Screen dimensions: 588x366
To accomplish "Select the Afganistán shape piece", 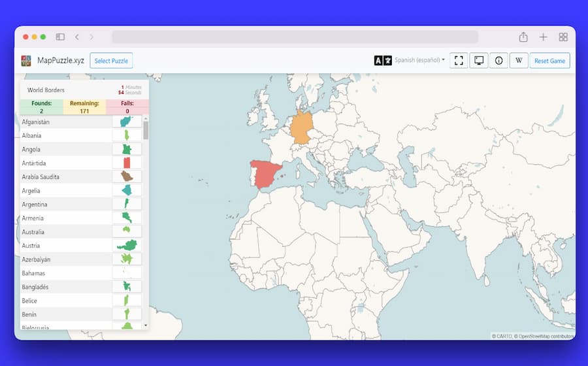I will click(x=127, y=122).
